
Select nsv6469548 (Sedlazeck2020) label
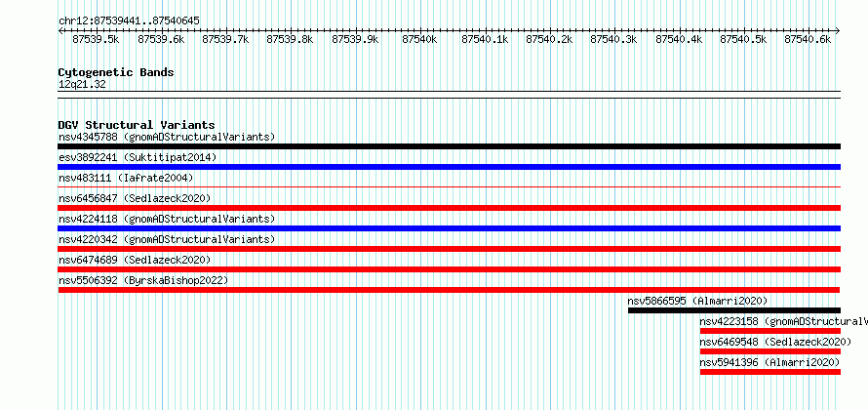(x=775, y=342)
